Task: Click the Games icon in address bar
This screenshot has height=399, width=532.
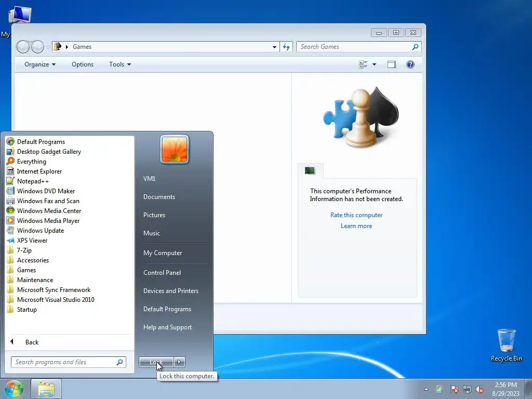Action: [x=58, y=46]
